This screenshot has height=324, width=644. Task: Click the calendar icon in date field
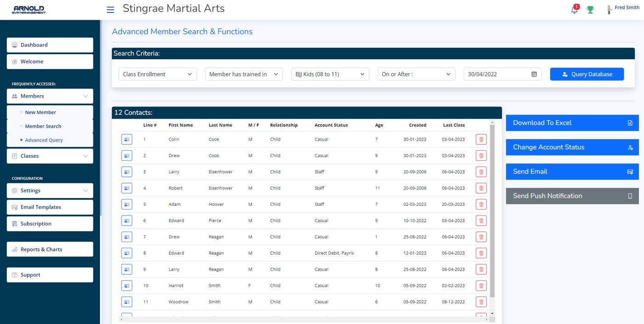coord(534,74)
